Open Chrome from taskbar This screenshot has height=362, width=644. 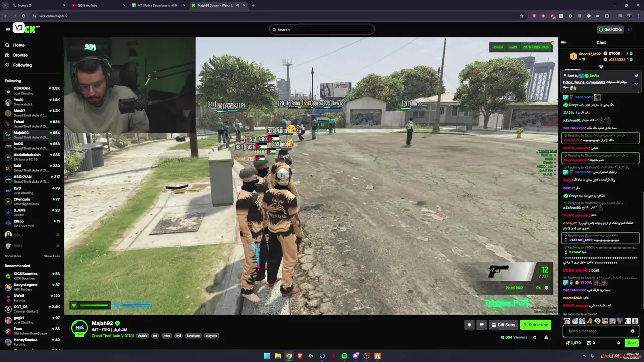point(289,356)
